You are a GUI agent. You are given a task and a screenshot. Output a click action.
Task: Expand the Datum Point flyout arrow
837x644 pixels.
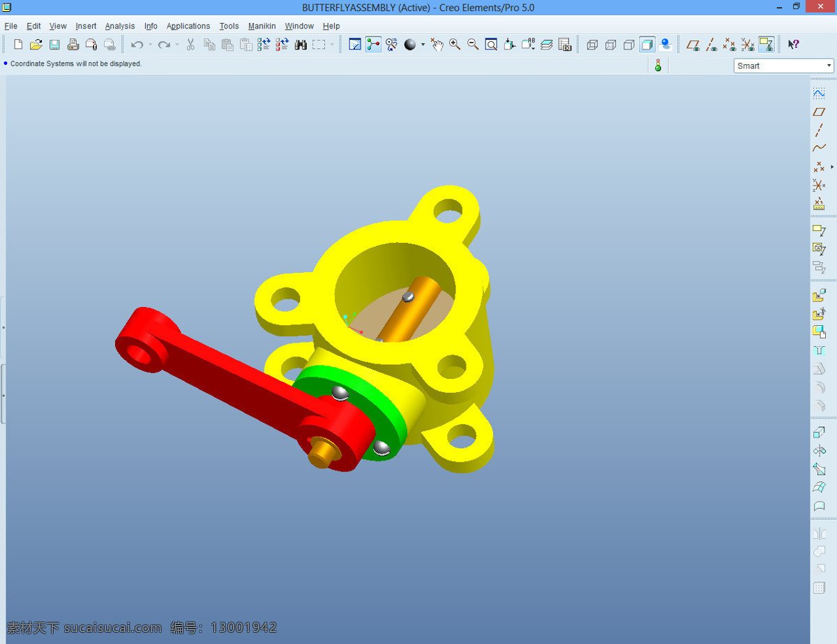tap(832, 167)
